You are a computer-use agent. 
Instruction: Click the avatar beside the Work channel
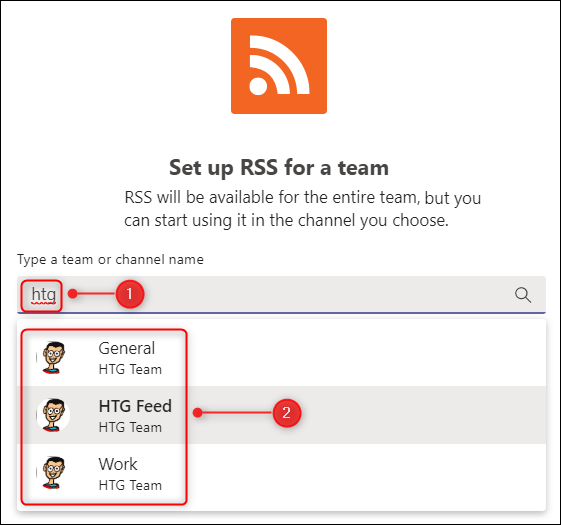[53, 473]
